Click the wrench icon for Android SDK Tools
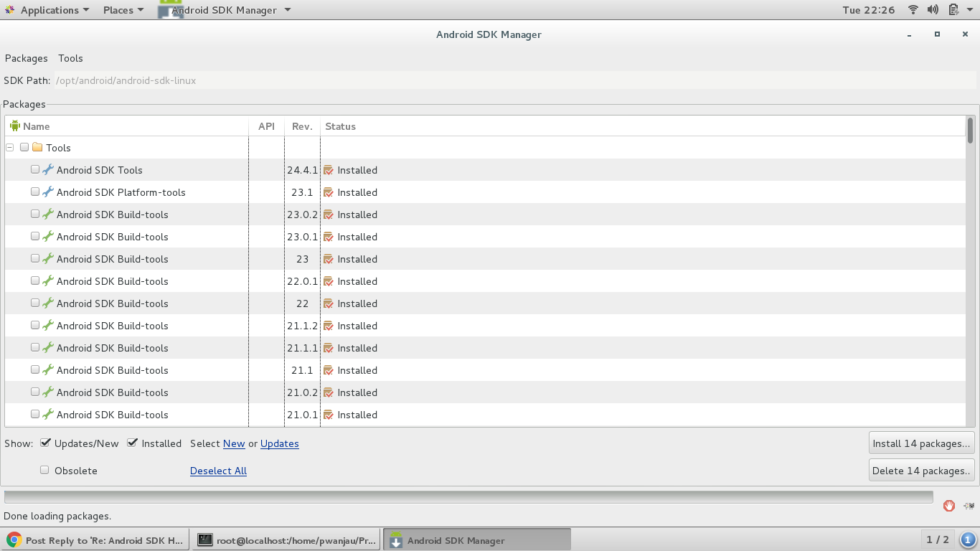 [48, 170]
